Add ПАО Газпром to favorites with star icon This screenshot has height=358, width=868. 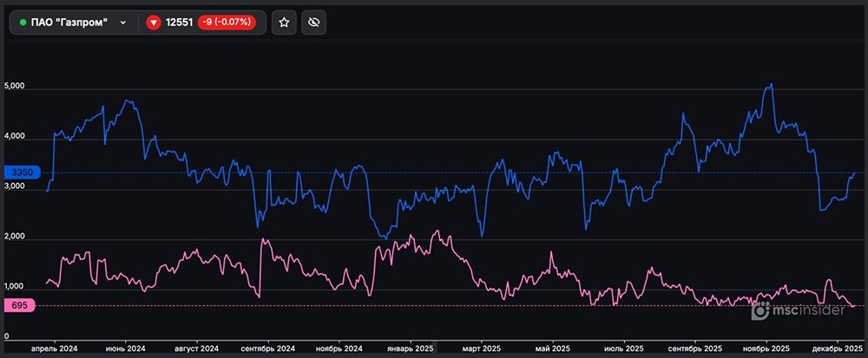click(284, 23)
